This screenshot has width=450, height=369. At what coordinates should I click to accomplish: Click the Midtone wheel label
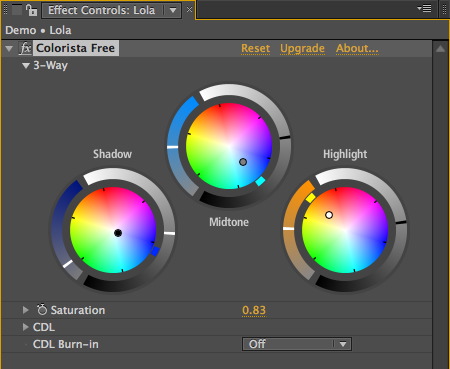coord(229,222)
